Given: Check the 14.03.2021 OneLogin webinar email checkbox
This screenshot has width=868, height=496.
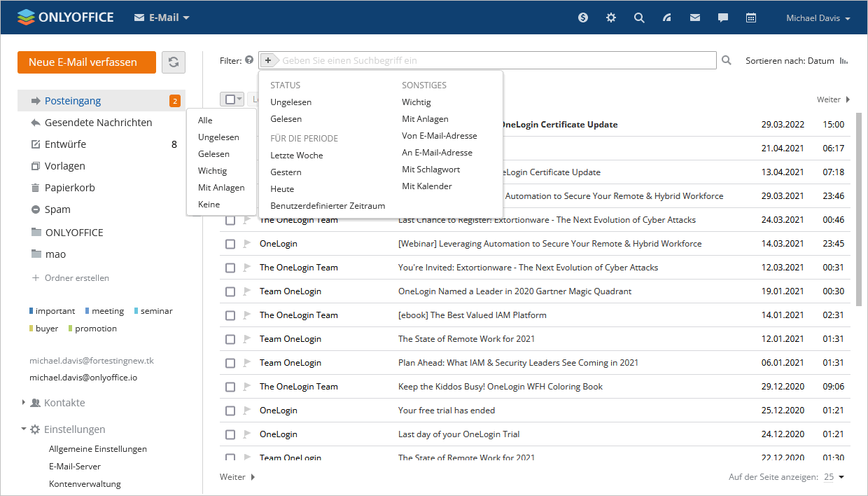Looking at the screenshot, I should (x=230, y=244).
